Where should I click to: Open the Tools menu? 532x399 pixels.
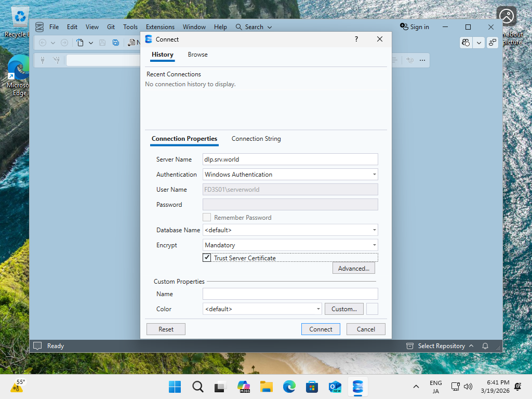[130, 27]
